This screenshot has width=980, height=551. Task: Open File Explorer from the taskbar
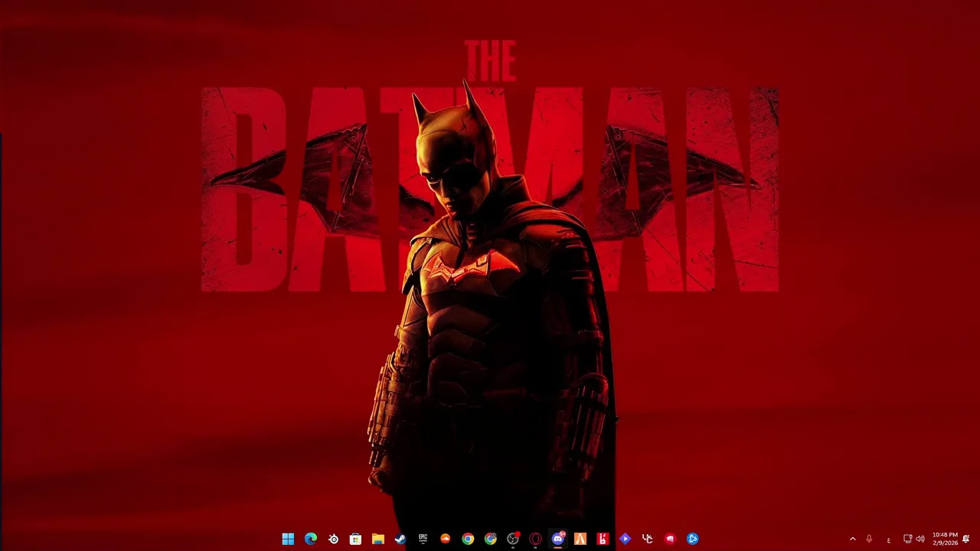coord(378,539)
